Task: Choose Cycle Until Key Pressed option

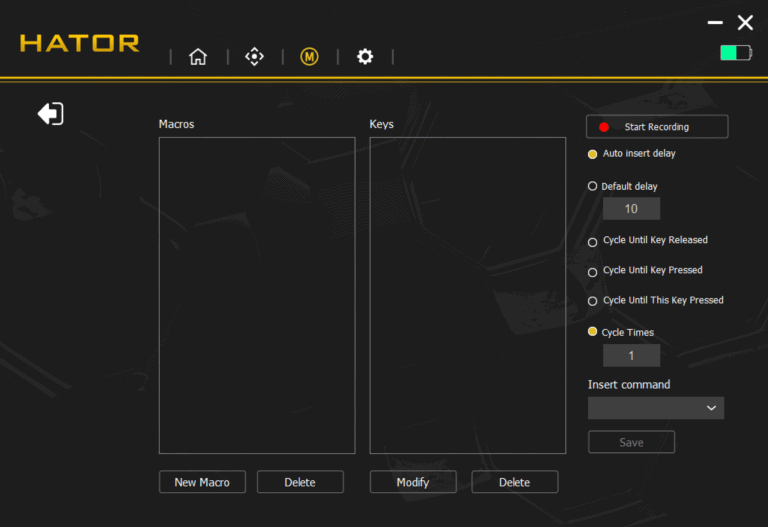Action: coord(593,271)
